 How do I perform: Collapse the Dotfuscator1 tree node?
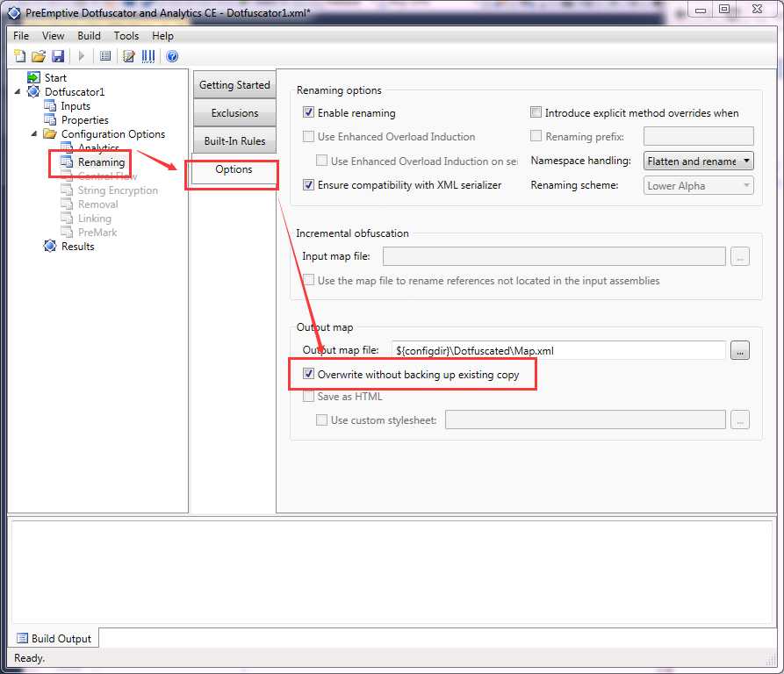18,91
